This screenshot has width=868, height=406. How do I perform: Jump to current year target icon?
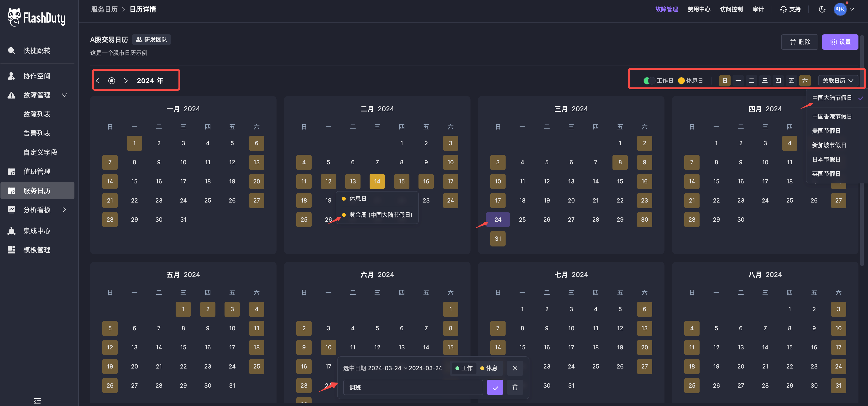(111, 80)
